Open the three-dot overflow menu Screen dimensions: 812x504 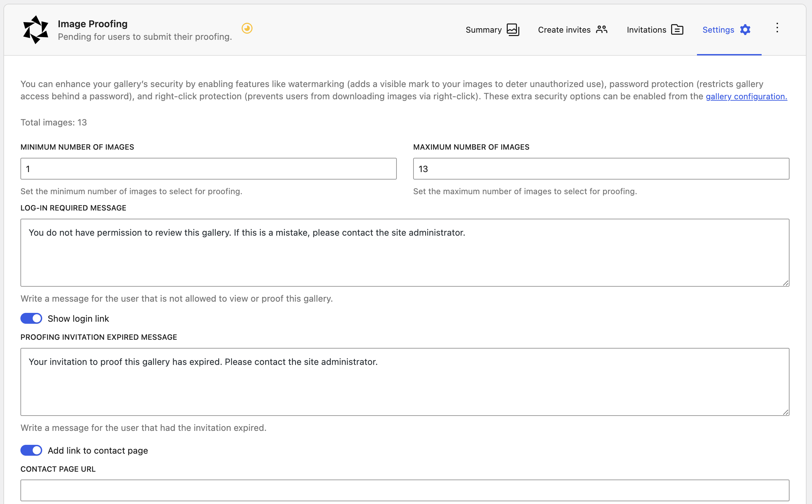coord(777,28)
